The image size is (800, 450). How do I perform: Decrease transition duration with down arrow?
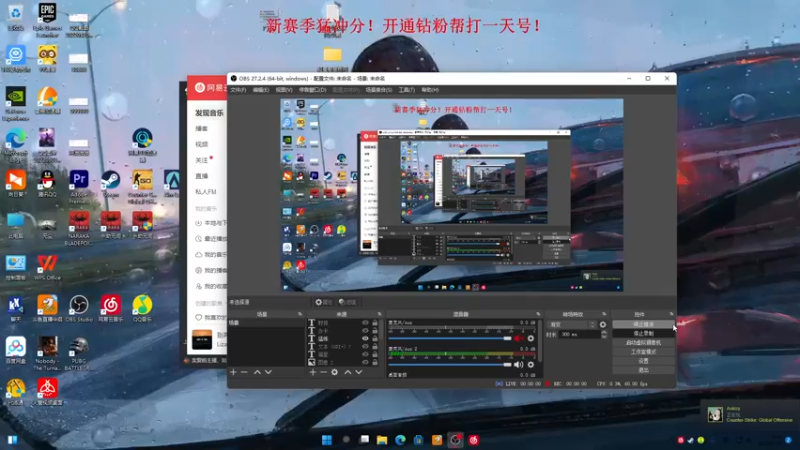click(x=604, y=337)
